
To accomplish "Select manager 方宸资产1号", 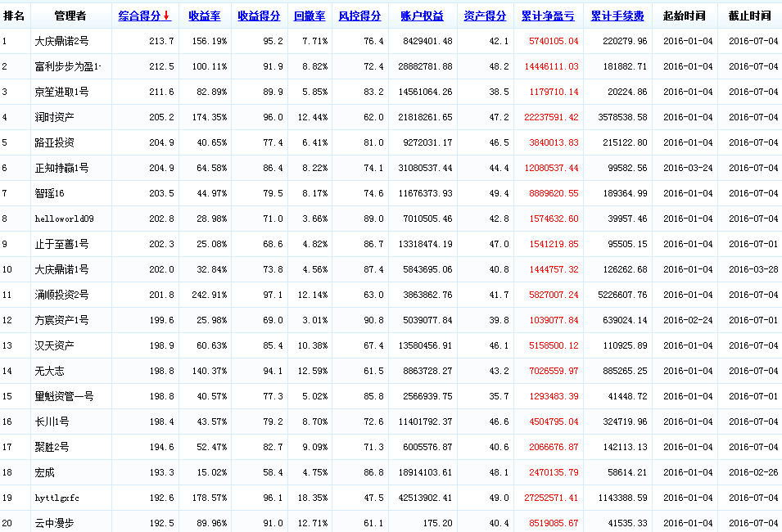I will pyautogui.click(x=61, y=320).
